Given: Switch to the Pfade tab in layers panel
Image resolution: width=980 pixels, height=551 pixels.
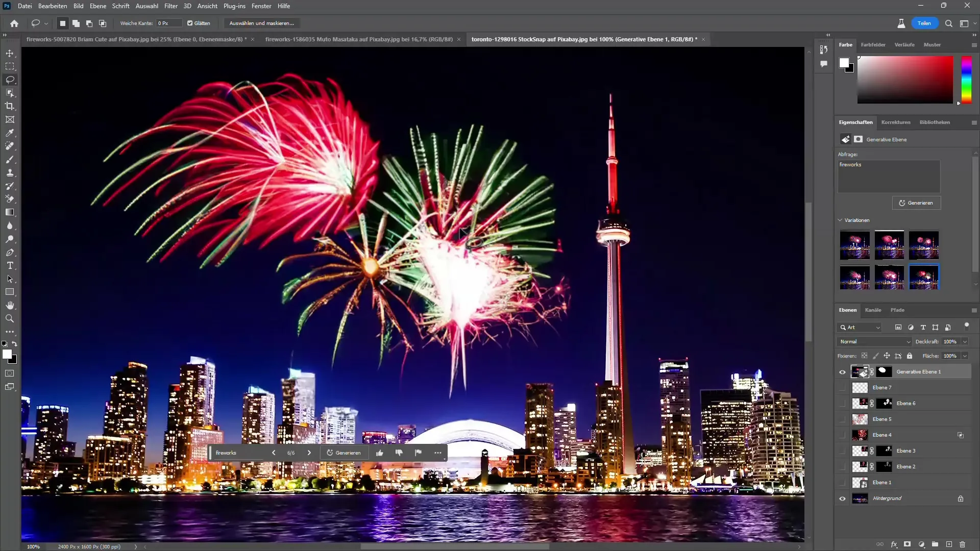Looking at the screenshot, I should tap(898, 310).
